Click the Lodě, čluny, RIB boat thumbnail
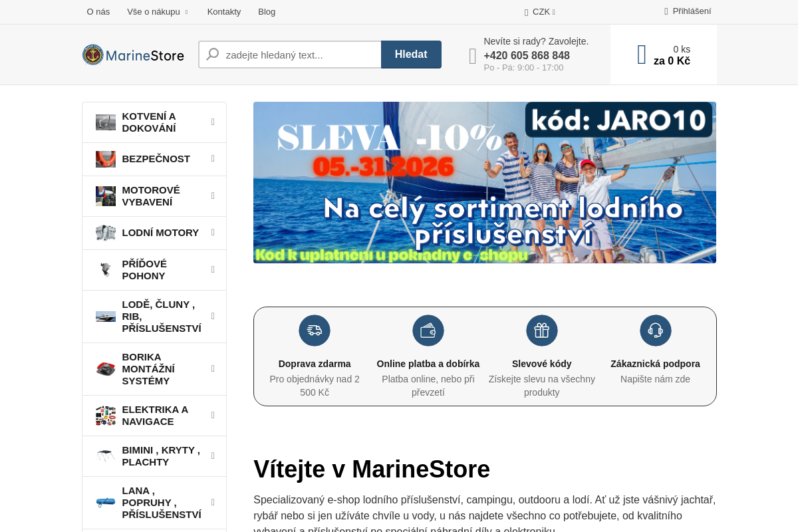The height and width of the screenshot is (532, 798). [x=106, y=317]
